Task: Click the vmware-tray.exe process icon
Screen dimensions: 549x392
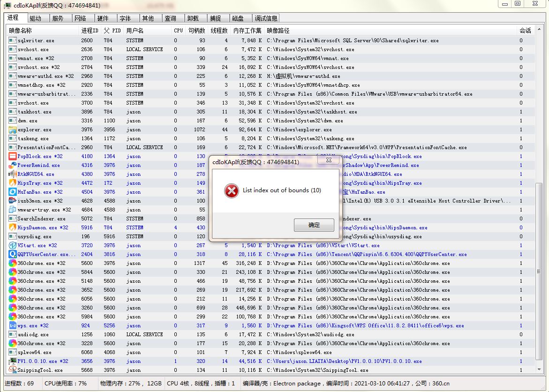Action: click(x=13, y=210)
